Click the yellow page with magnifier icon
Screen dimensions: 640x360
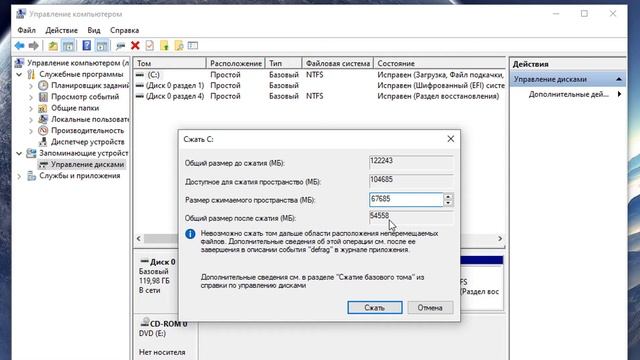click(x=179, y=46)
